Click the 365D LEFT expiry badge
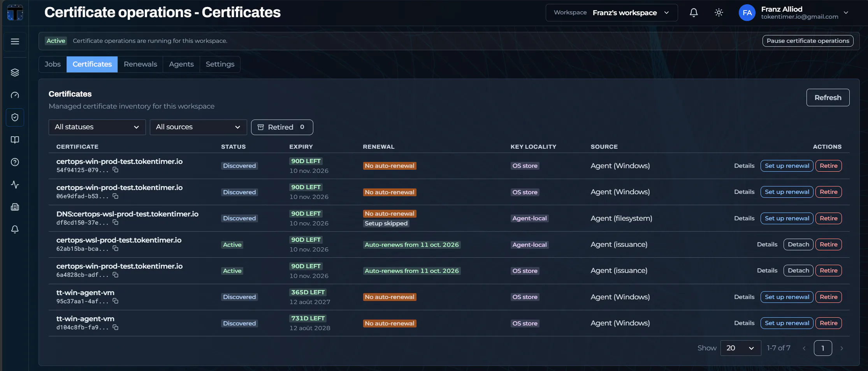868x371 pixels. coord(308,292)
